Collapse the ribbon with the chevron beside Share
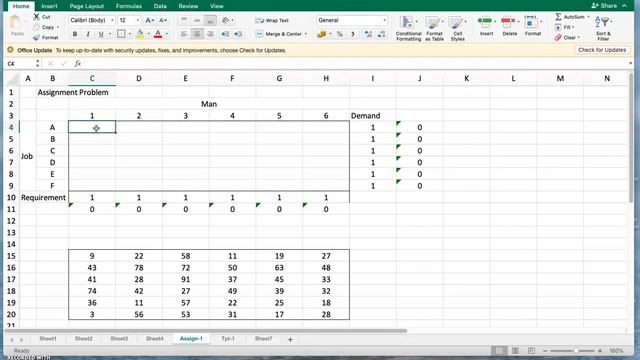The width and height of the screenshot is (640, 360). (x=624, y=6)
